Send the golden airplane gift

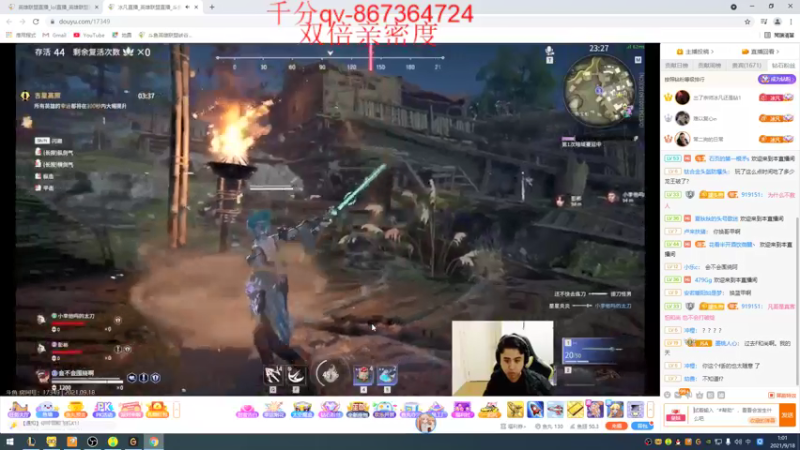click(515, 409)
